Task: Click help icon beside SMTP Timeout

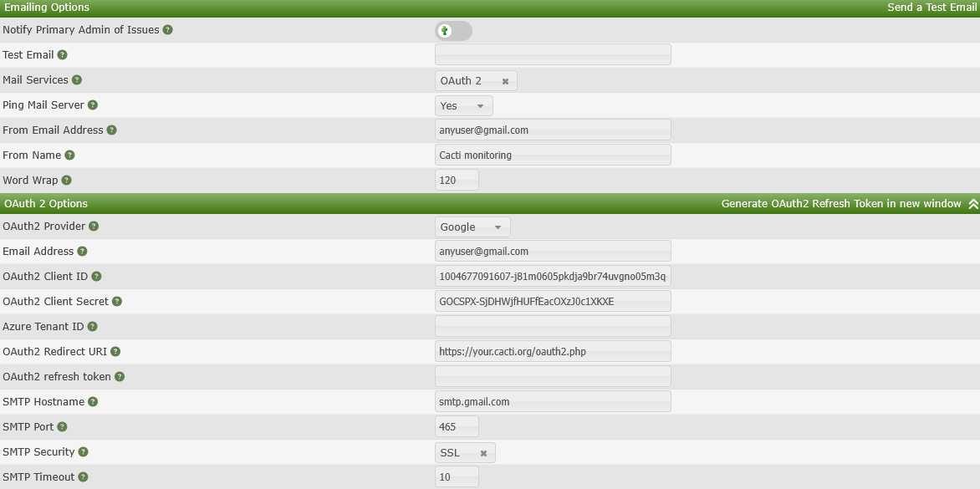Action: pyautogui.click(x=83, y=476)
